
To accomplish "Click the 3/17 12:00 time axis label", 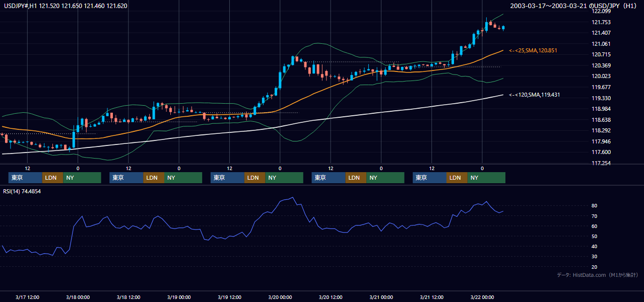I will point(28,297).
